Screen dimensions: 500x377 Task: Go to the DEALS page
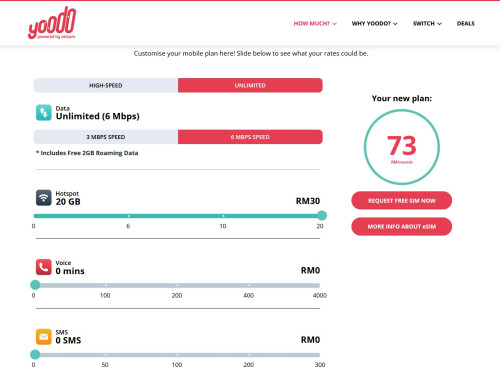[x=466, y=23]
